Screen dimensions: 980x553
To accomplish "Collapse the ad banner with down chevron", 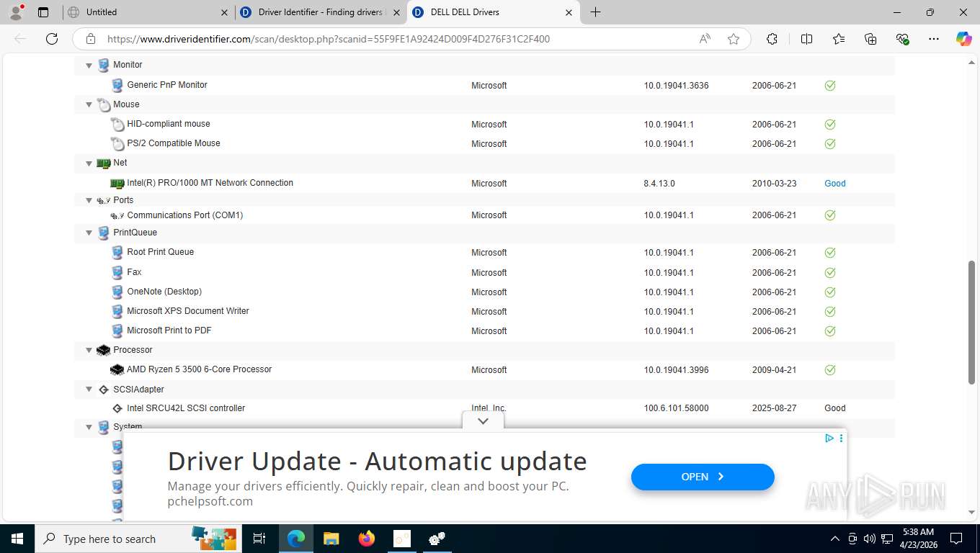I will [x=483, y=421].
